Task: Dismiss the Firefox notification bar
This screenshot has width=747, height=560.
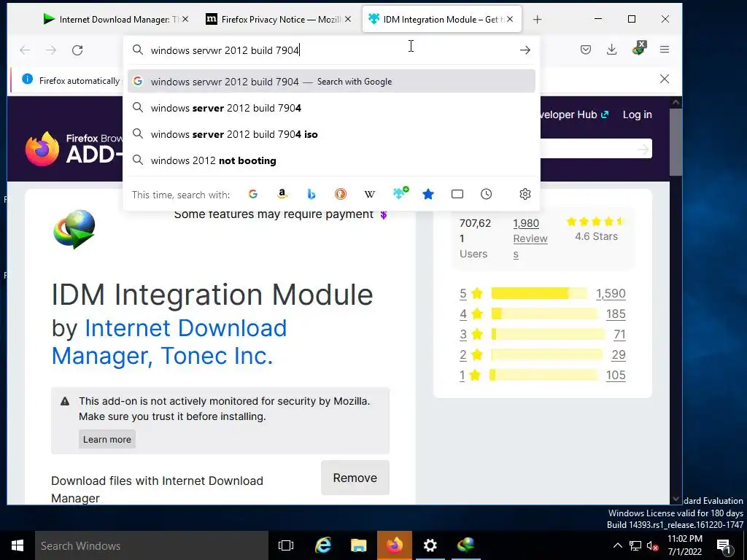Action: pos(665,79)
